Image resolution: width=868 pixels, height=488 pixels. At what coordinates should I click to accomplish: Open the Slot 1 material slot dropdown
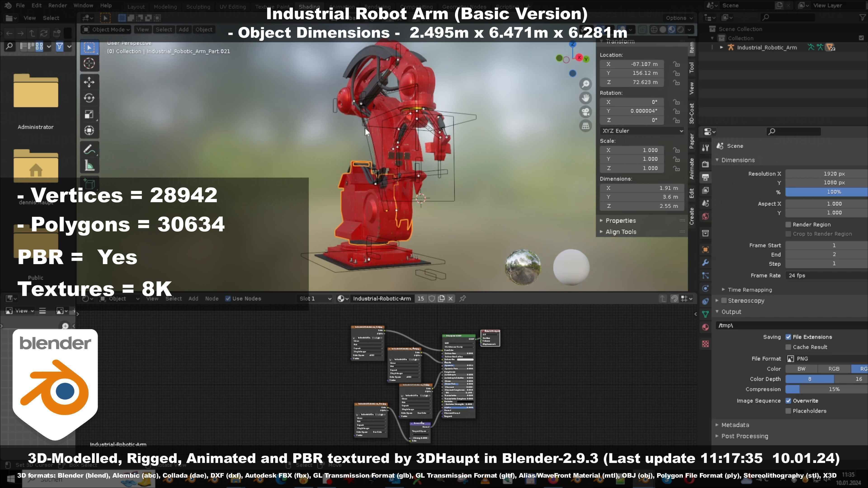click(315, 299)
